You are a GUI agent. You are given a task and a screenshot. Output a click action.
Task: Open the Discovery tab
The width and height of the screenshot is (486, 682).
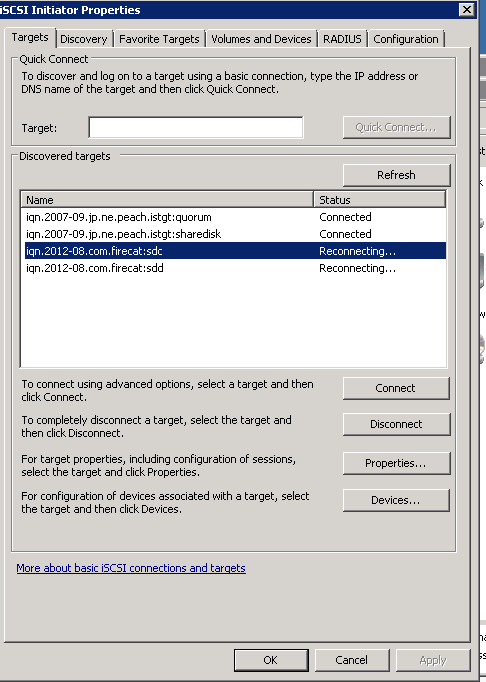pos(84,39)
